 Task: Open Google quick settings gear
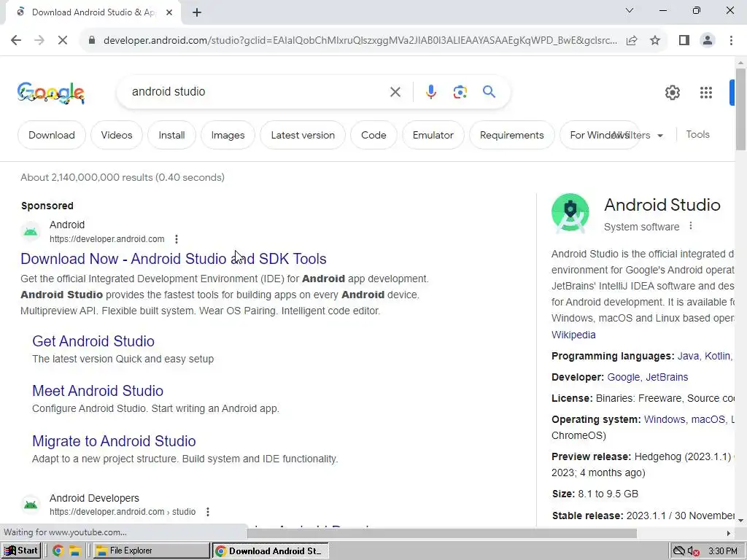click(x=672, y=93)
